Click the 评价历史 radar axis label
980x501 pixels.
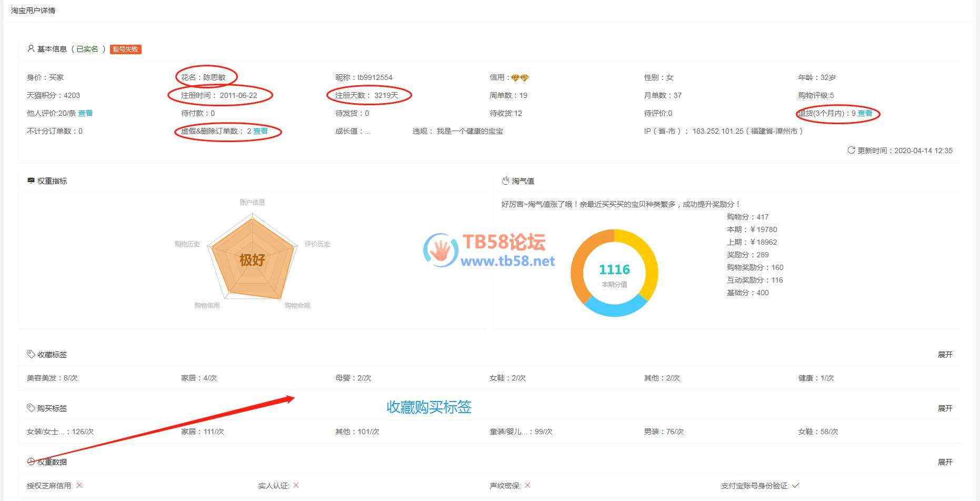[x=317, y=244]
